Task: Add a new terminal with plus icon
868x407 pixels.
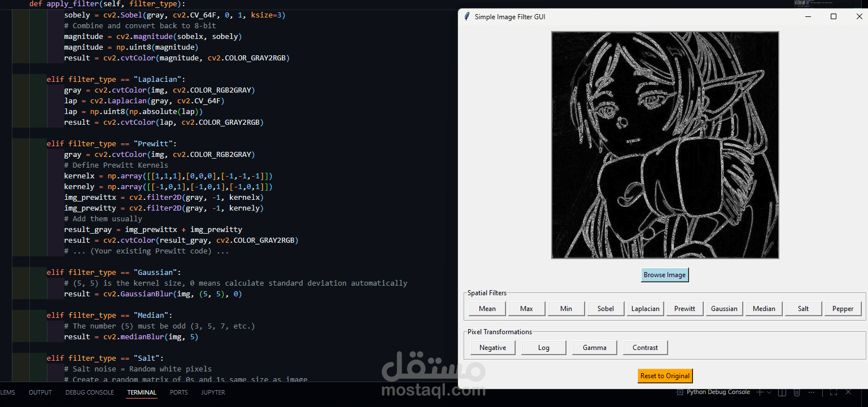Action: tap(760, 392)
